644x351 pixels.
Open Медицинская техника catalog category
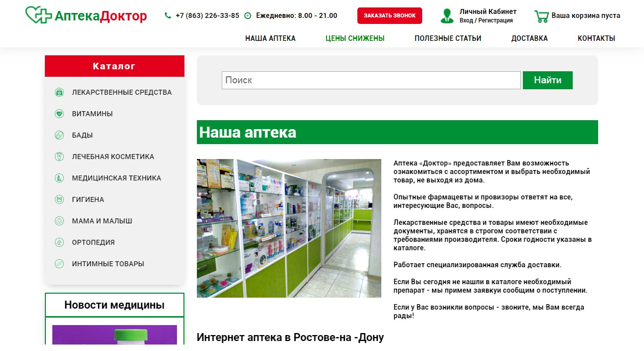coord(117,178)
